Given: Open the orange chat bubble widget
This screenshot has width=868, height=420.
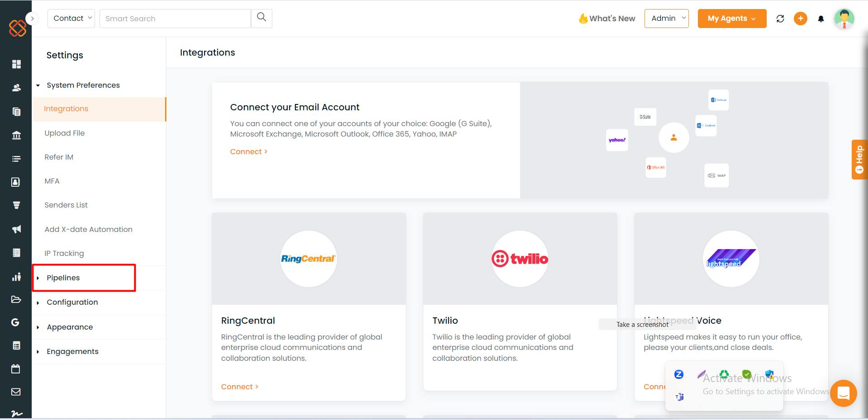Looking at the screenshot, I should click(x=844, y=393).
